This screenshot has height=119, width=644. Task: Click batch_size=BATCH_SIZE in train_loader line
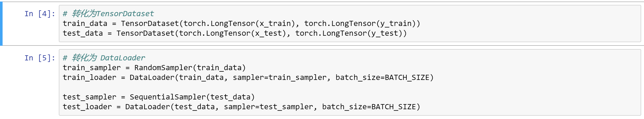click(x=382, y=78)
